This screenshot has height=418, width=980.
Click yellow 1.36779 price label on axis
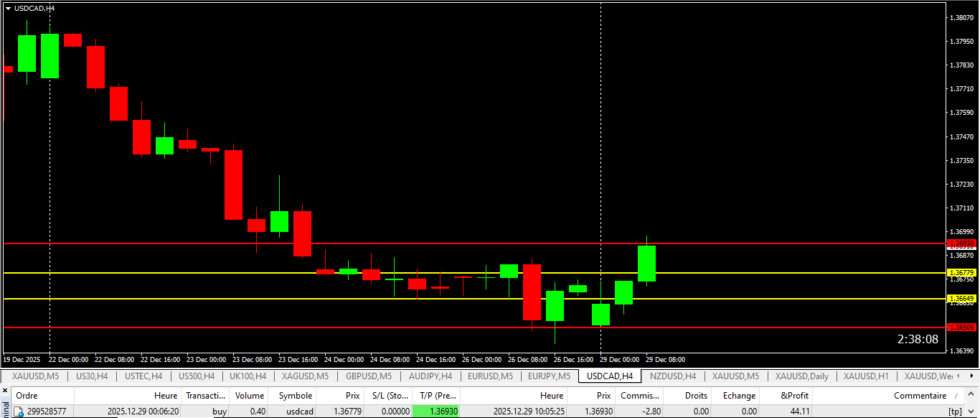pos(961,273)
